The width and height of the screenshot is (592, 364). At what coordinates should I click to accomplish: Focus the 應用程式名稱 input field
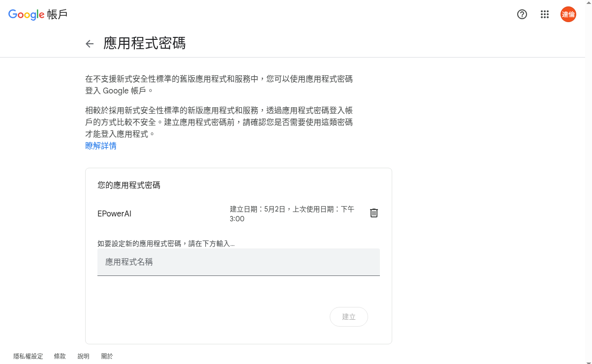click(239, 262)
